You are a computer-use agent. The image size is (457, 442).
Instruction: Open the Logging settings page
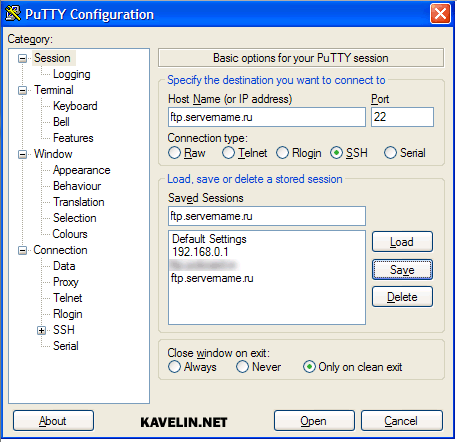(72, 74)
